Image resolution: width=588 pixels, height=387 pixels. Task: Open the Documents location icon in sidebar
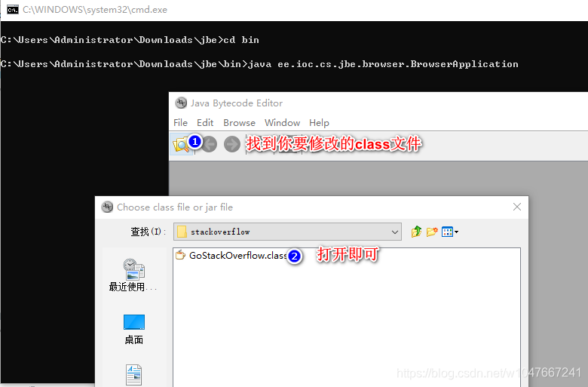(x=134, y=375)
